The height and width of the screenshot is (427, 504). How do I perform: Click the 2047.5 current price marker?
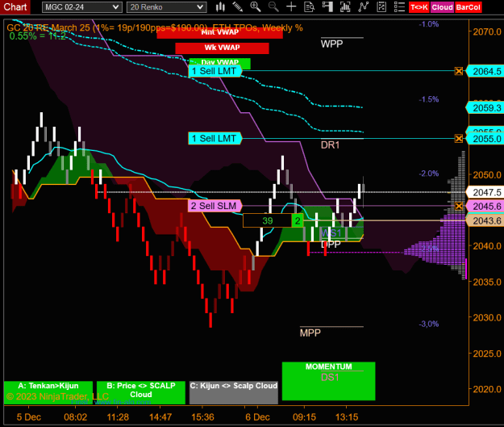point(485,192)
